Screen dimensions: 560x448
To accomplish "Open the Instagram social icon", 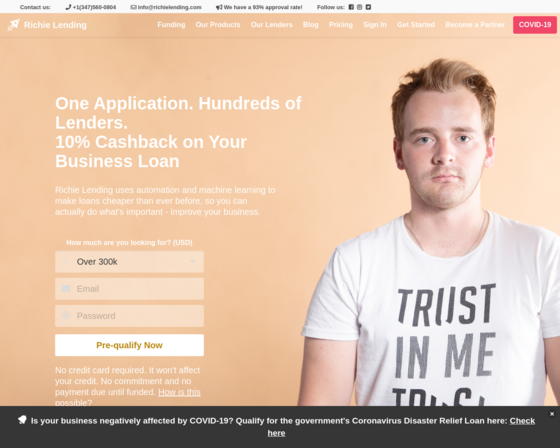I will tap(360, 7).
